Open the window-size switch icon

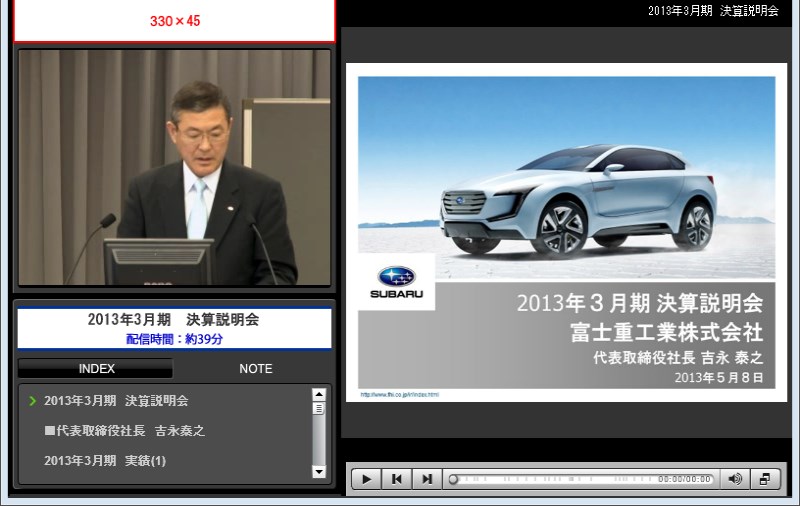[x=765, y=479]
